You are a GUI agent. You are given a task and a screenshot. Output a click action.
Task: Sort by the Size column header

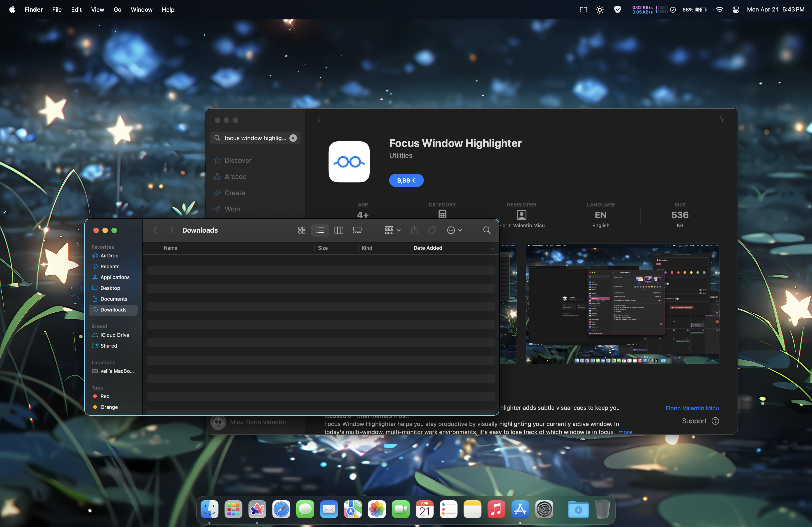pyautogui.click(x=323, y=248)
